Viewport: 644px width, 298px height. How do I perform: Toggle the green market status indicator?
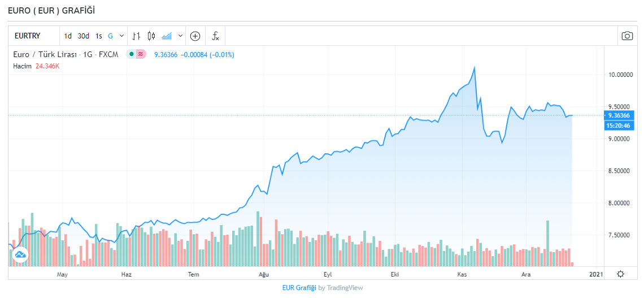click(131, 54)
